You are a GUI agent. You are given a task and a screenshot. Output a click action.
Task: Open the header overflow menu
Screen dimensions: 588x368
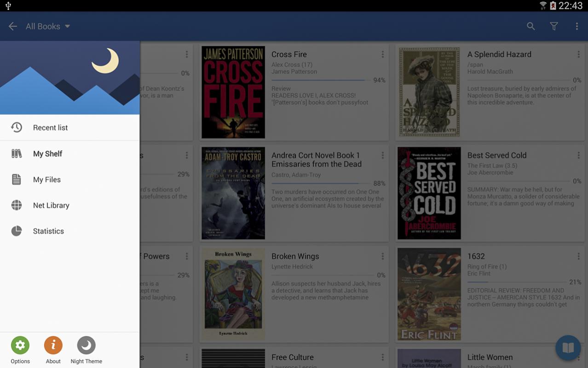point(576,26)
